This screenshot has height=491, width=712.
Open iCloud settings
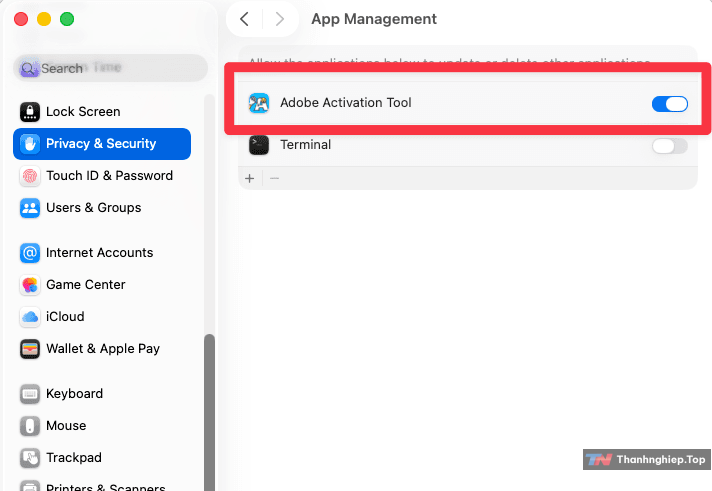click(102, 317)
